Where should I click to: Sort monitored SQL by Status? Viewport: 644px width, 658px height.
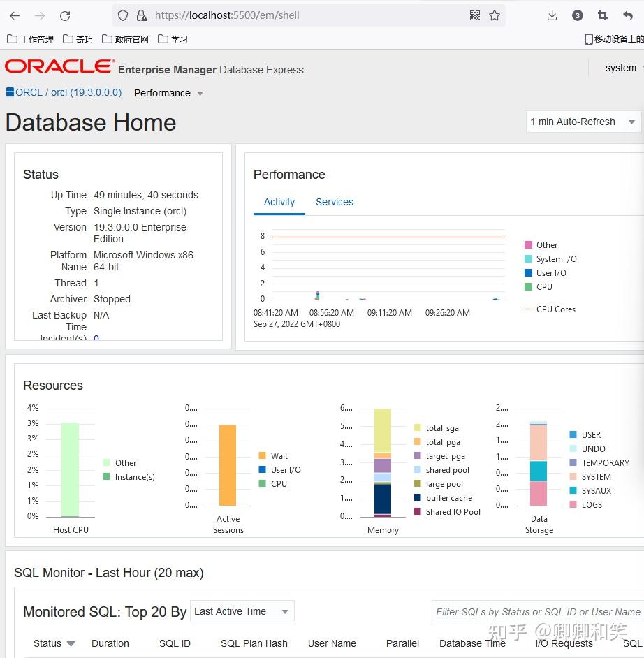point(54,643)
